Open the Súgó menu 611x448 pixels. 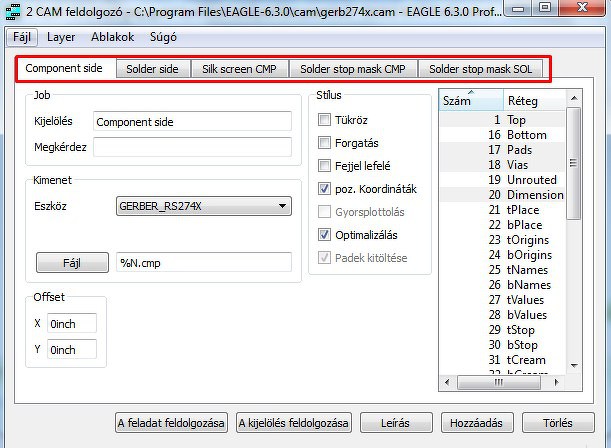click(163, 37)
